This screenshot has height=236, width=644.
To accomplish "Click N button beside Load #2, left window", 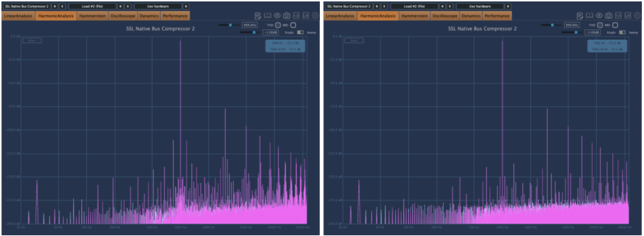I will pyautogui.click(x=120, y=6).
